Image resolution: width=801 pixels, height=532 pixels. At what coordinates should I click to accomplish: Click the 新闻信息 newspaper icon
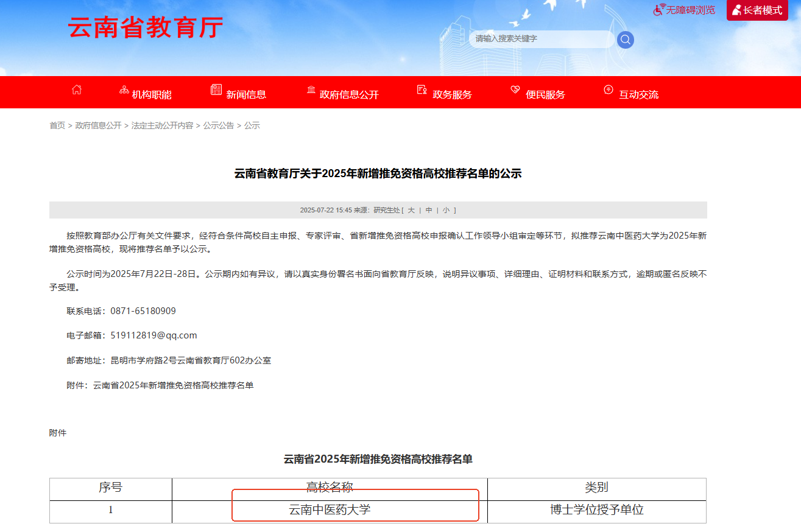[x=216, y=90]
